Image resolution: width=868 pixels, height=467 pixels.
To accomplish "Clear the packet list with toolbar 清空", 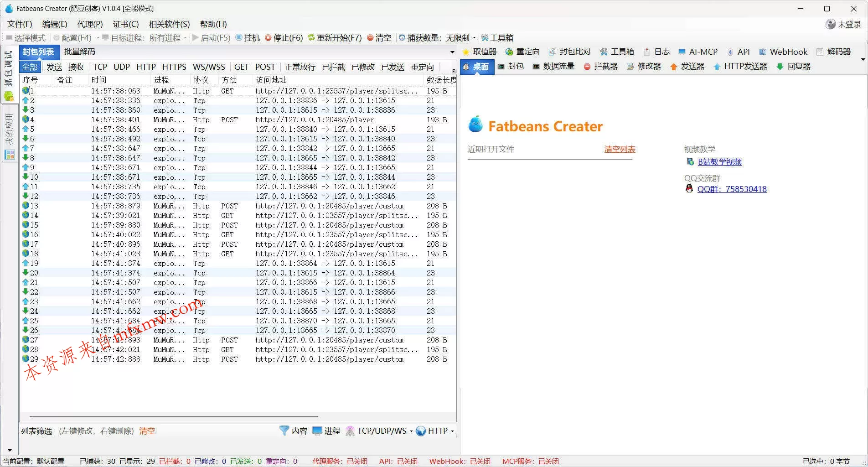I will click(x=379, y=38).
